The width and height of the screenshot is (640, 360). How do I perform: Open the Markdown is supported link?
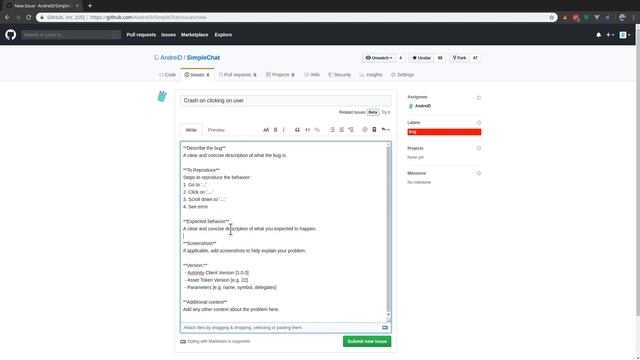click(218, 341)
